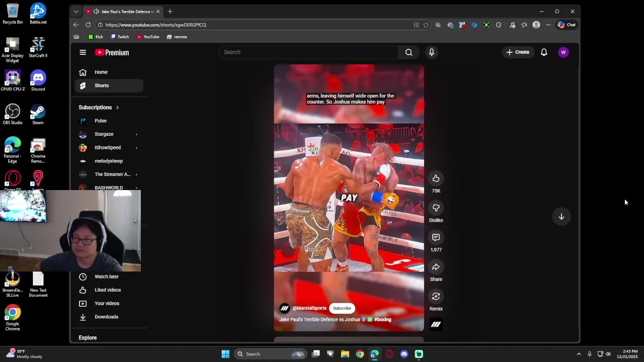Open Your videos in the sidebar
Image resolution: width=644 pixels, height=362 pixels.
109,304
